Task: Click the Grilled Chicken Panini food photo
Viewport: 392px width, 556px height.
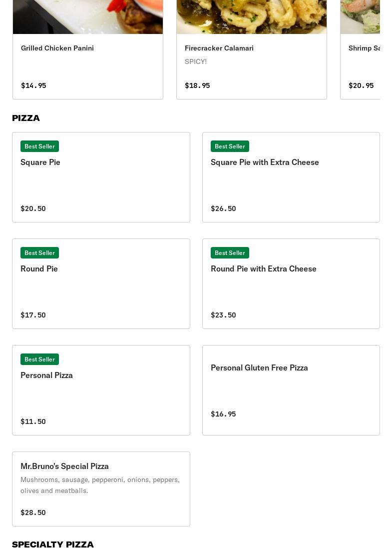Action: point(88,16)
